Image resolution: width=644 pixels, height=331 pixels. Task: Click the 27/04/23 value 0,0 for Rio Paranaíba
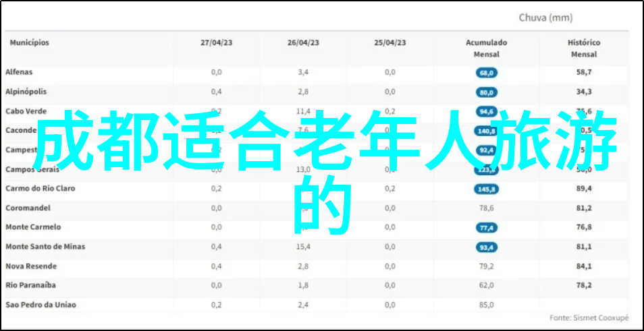217,285
